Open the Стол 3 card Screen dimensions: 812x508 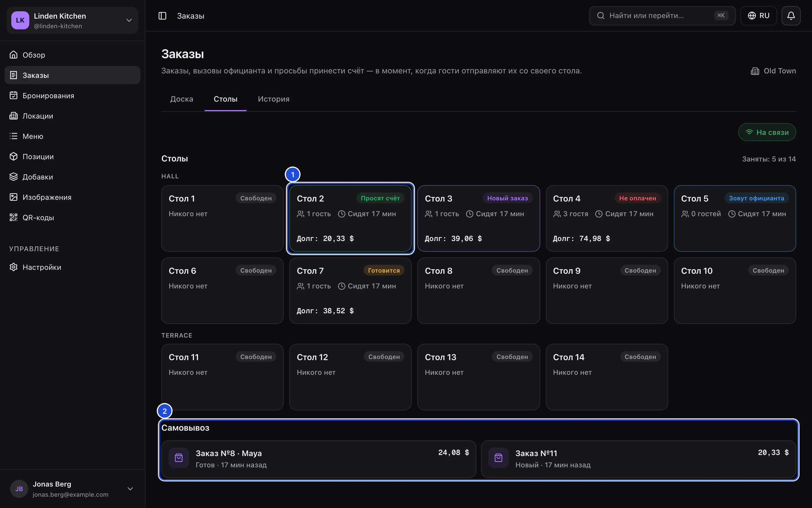[478, 218]
